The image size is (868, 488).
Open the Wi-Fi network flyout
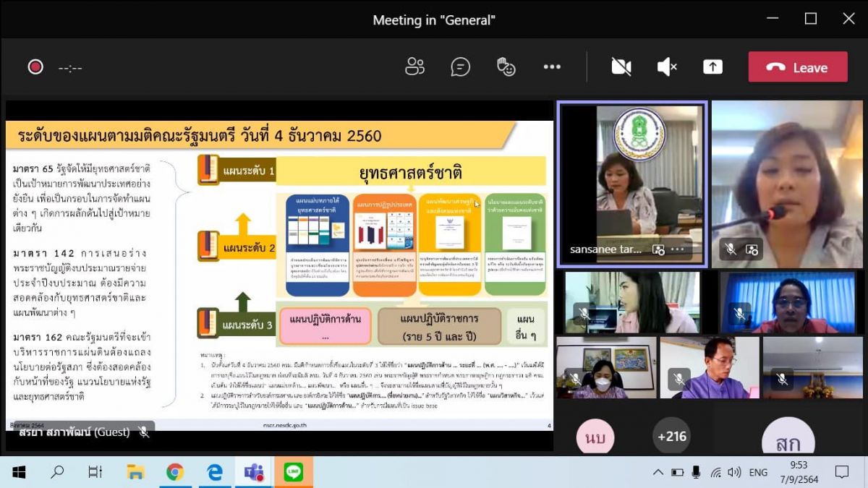(715, 472)
